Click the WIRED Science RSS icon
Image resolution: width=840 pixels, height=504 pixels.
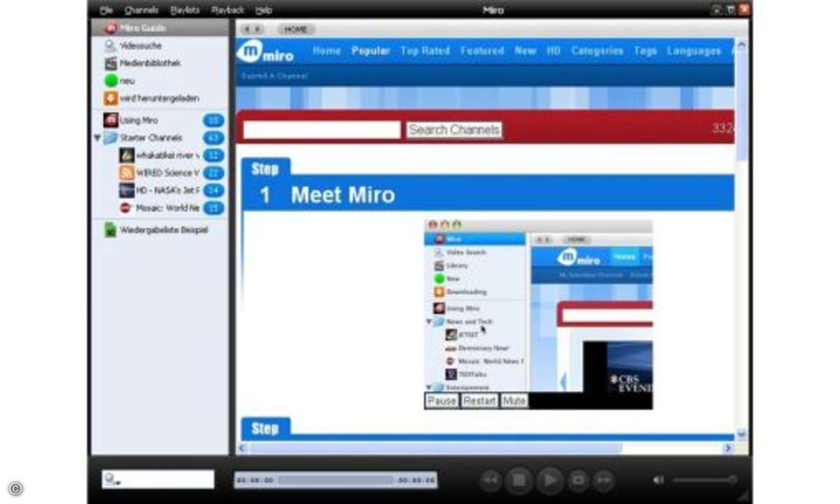[x=127, y=173]
